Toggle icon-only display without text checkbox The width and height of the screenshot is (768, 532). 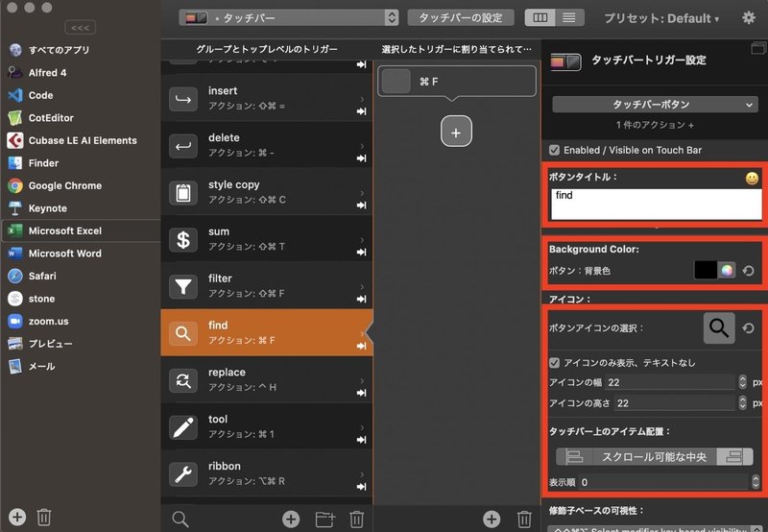point(554,362)
